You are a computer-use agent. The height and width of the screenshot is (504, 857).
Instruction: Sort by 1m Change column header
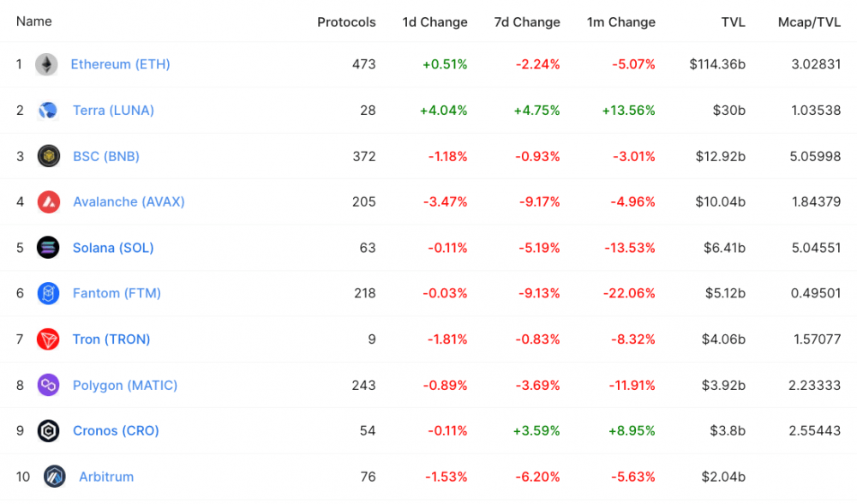(x=620, y=22)
